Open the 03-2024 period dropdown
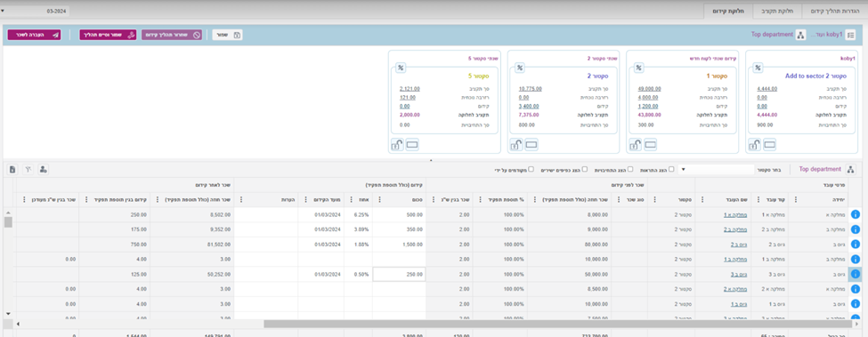The height and width of the screenshot is (337, 868). tap(35, 11)
